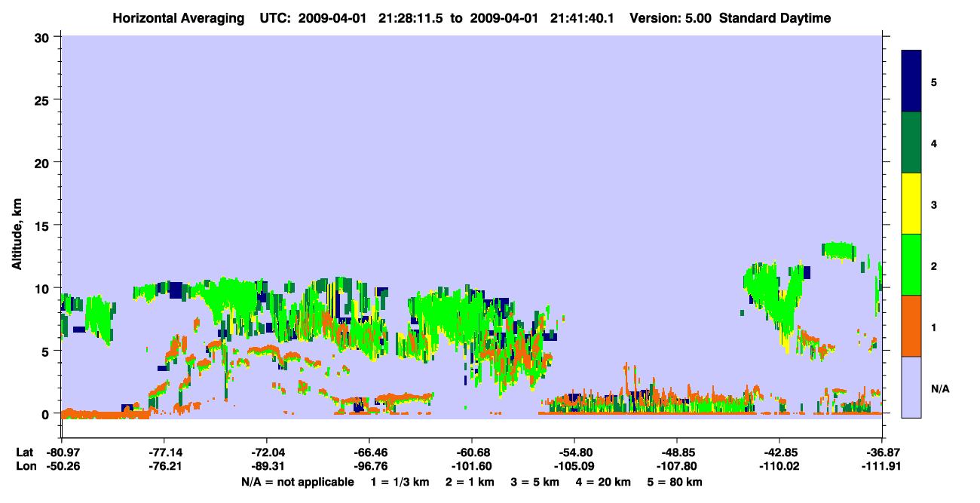Click the 'Standard Daytime' text in title

775,18
